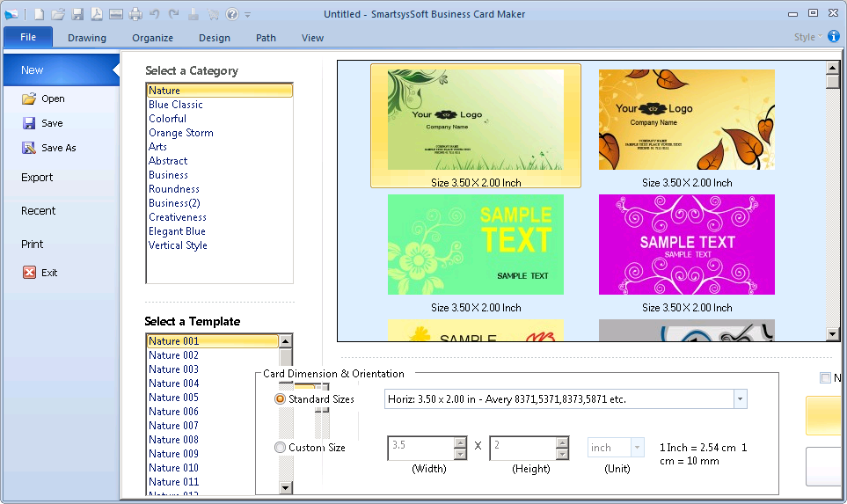The height and width of the screenshot is (504, 847).
Task: Click the Save floppy icon in quick toolbar
Action: click(77, 14)
